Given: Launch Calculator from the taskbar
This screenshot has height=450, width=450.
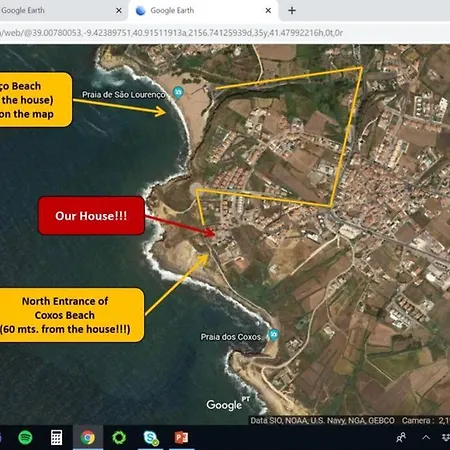Looking at the screenshot, I should [x=56, y=437].
